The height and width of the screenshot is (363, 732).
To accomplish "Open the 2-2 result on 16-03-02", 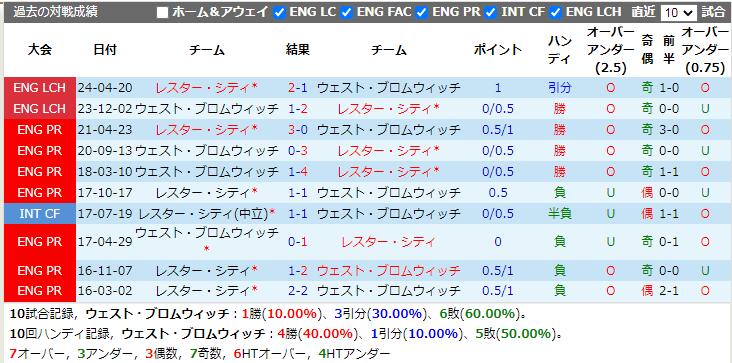I will click(297, 291).
